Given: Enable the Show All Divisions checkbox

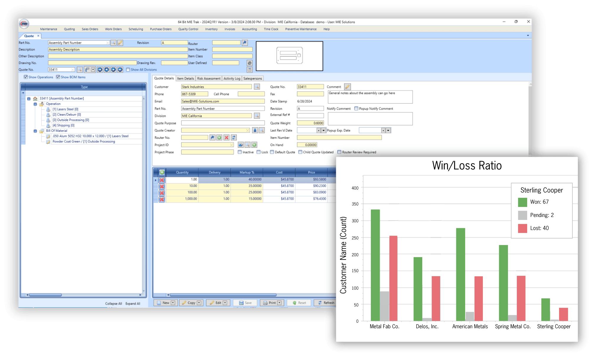Looking at the screenshot, I should tap(128, 70).
